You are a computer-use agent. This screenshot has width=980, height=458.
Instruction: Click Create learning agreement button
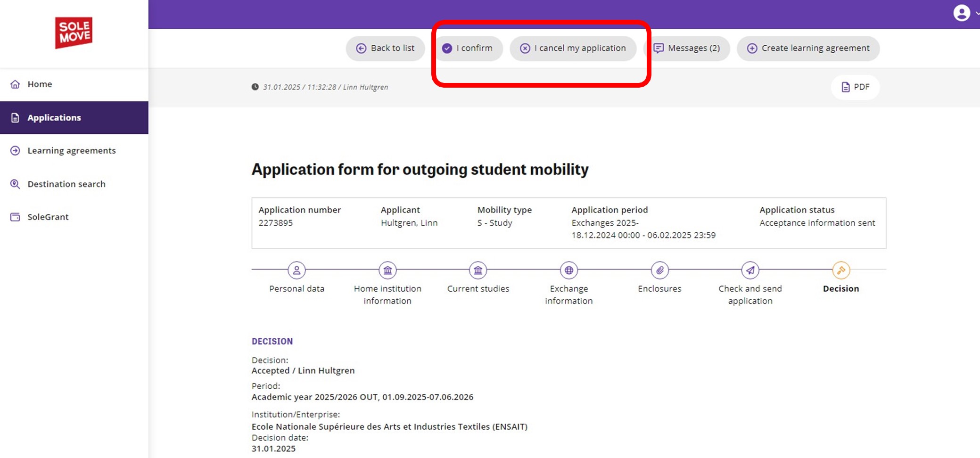tap(808, 49)
